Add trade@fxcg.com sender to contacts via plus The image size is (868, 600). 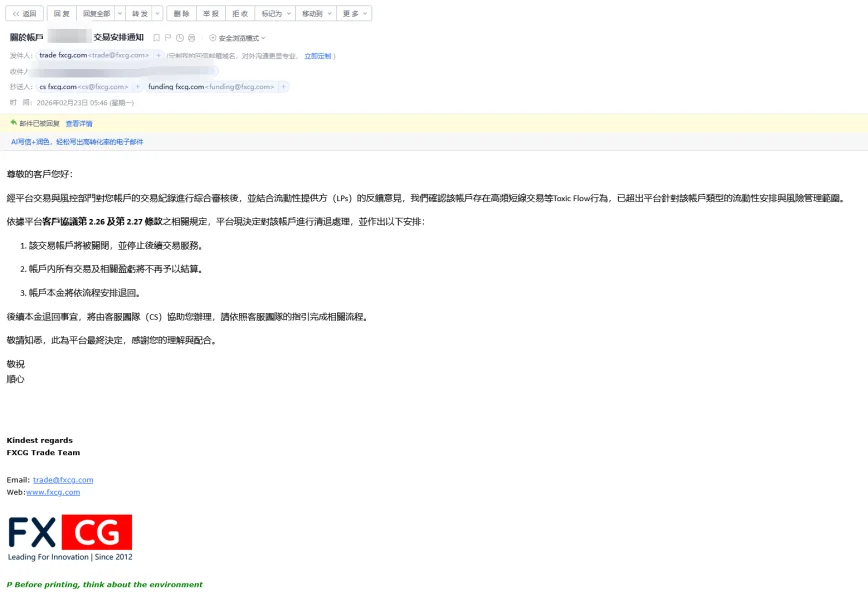coord(158,55)
